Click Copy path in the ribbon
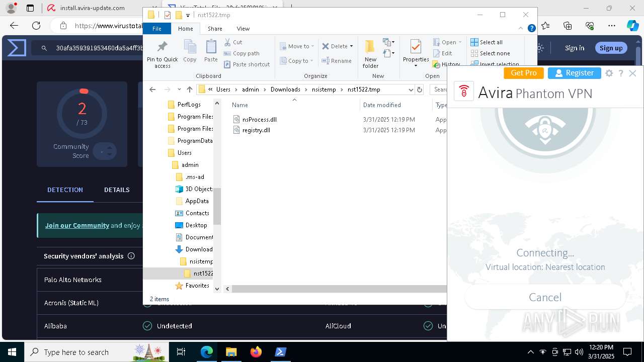This screenshot has height=362, width=644. (x=242, y=53)
